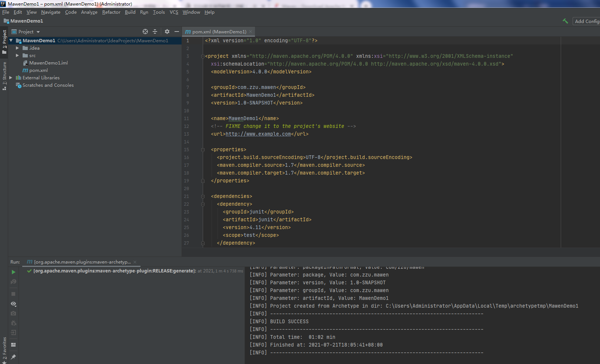Open the VCS menu

click(x=174, y=12)
